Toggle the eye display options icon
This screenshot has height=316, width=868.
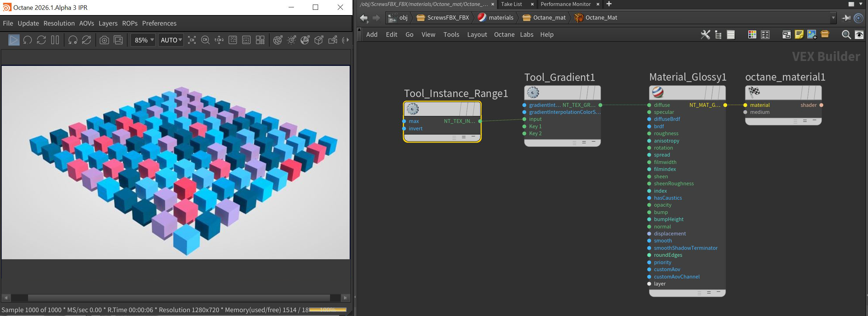tap(859, 34)
